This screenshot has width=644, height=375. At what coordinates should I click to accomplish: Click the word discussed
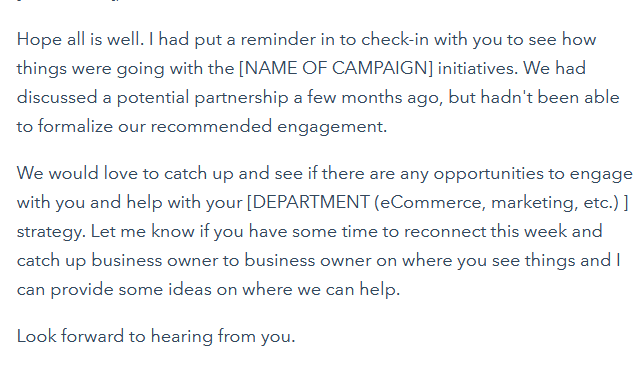57,97
